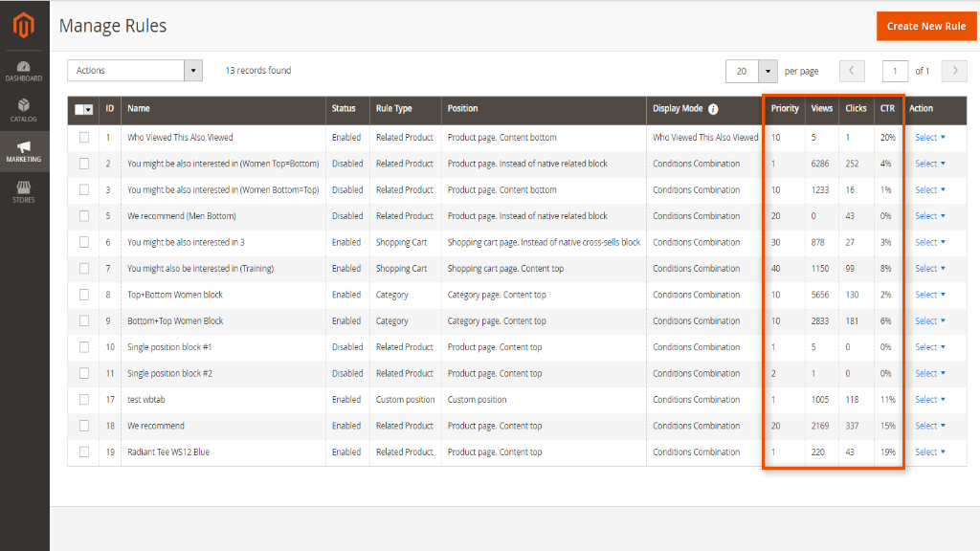Open Stores from the sidebar

(24, 190)
